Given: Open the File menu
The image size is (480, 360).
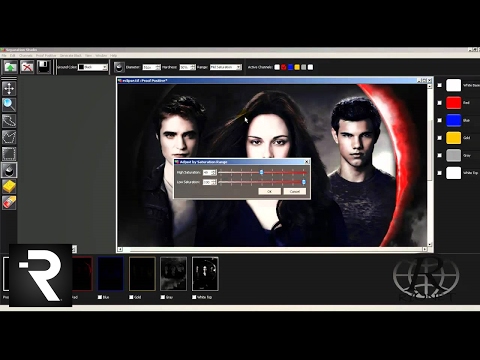Looking at the screenshot, I should (4, 55).
